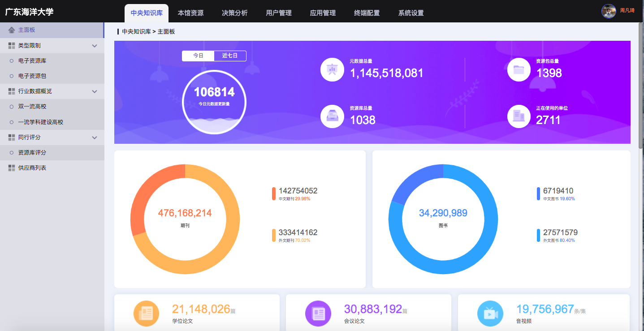Image resolution: width=644 pixels, height=331 pixels.
Task: Click the grid icon next to 同行评分
Action: [12, 138]
